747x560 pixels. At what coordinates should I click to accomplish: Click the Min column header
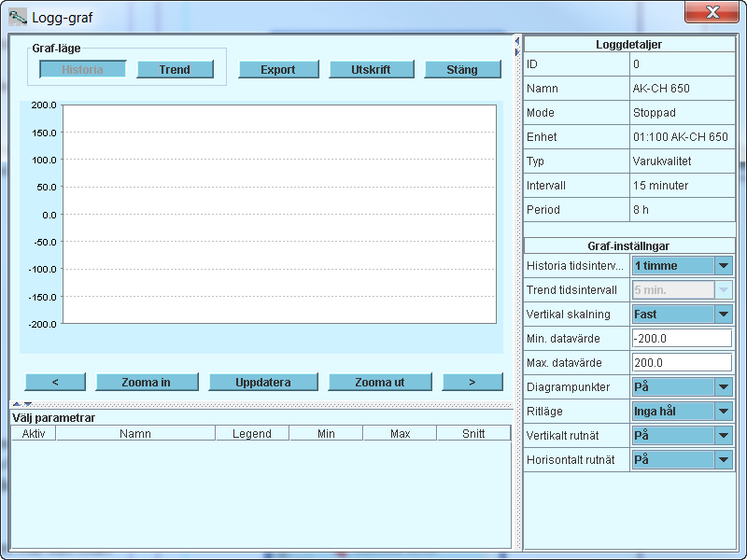click(326, 433)
